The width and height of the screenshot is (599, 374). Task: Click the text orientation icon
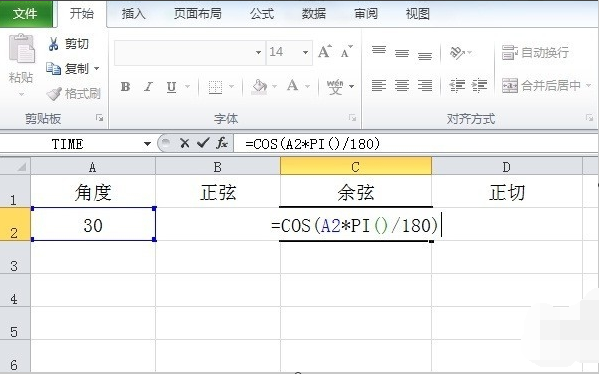(457, 52)
